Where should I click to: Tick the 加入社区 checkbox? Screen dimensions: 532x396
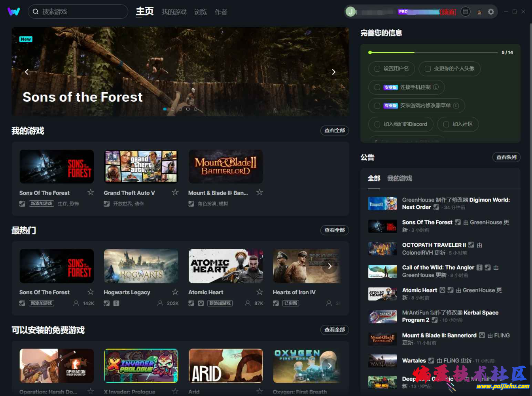446,124
